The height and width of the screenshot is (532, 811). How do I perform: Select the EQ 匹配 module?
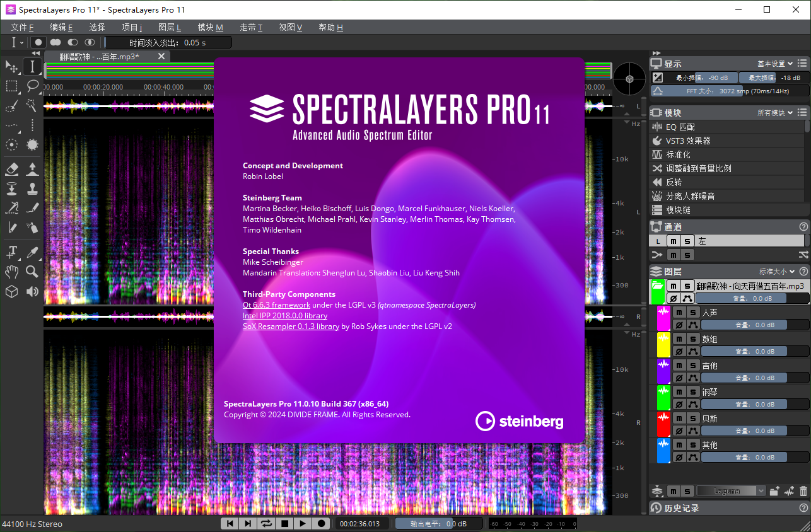click(726, 127)
